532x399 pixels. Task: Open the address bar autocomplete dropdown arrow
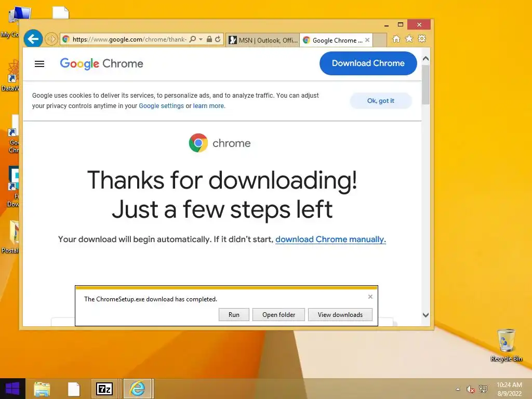pyautogui.click(x=201, y=39)
